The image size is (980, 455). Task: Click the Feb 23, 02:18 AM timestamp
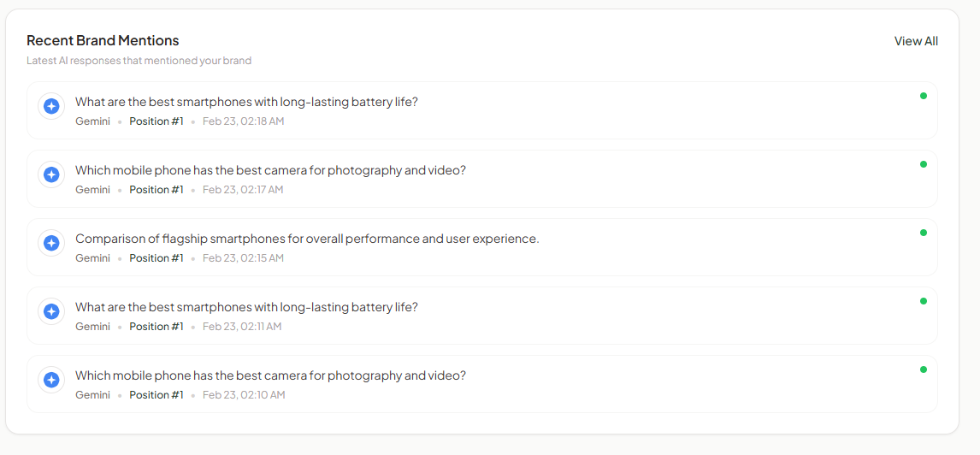click(243, 121)
